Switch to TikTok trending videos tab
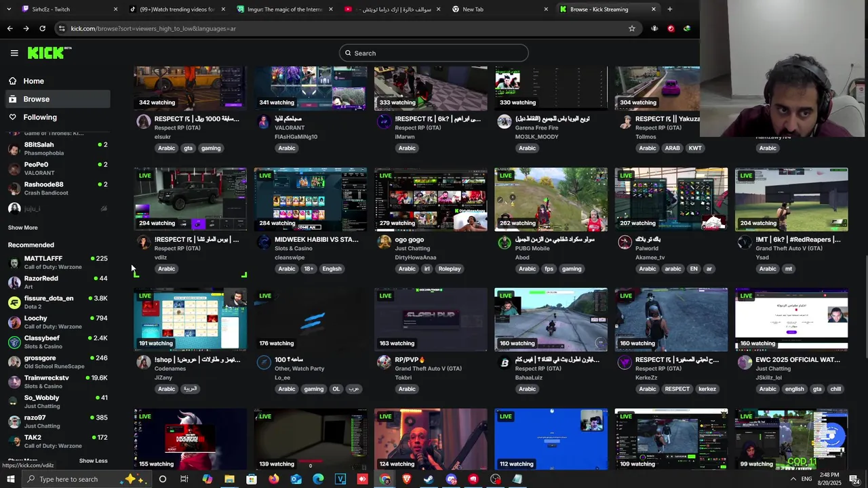Image resolution: width=868 pixels, height=488 pixels. coord(177,9)
